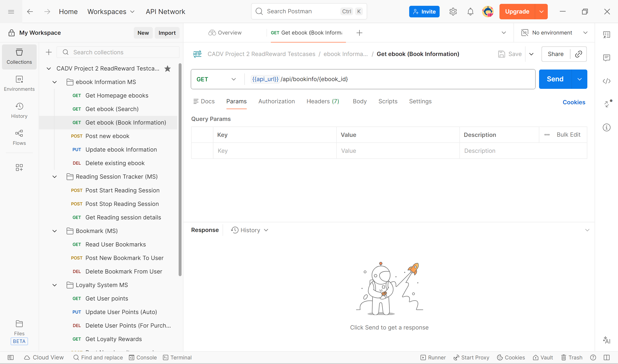Open History in the sidebar
This screenshot has width=618, height=364.
[x=19, y=111]
